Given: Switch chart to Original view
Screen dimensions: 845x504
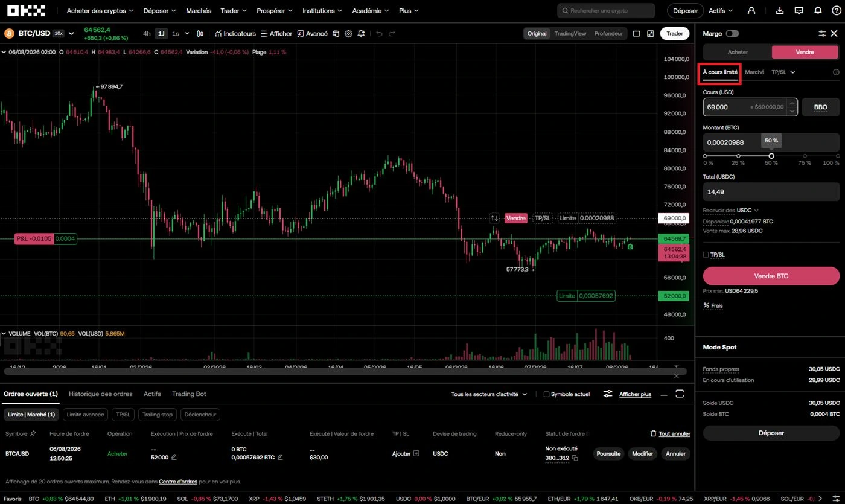Looking at the screenshot, I should pos(537,34).
